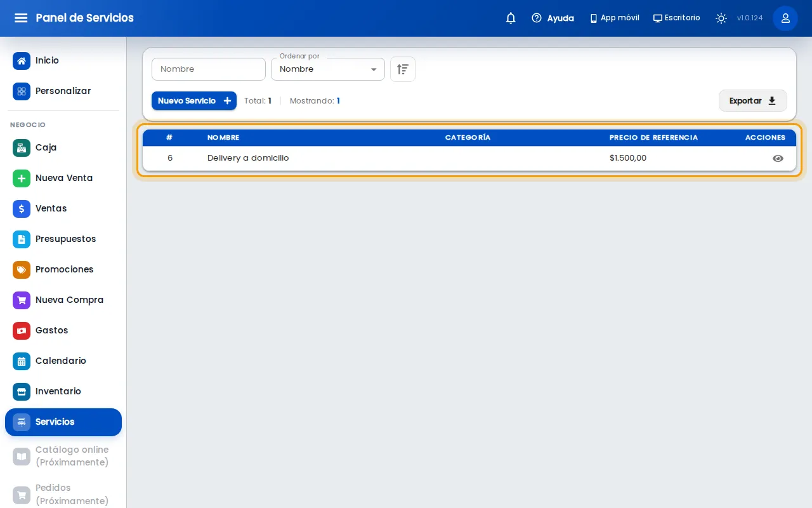Click the Exportar button
Viewport: 812px width, 508px height.
753,101
